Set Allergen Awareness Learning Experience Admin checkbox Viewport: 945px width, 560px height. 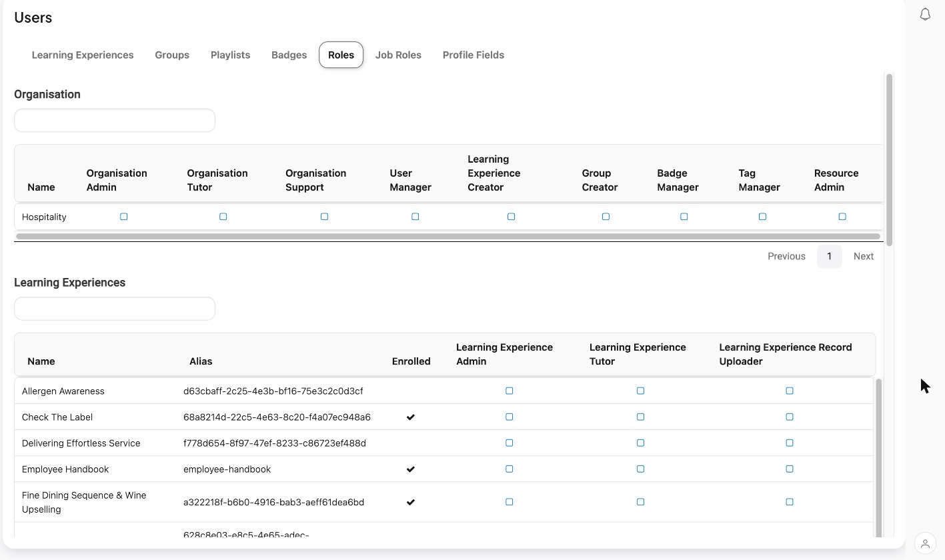click(509, 391)
